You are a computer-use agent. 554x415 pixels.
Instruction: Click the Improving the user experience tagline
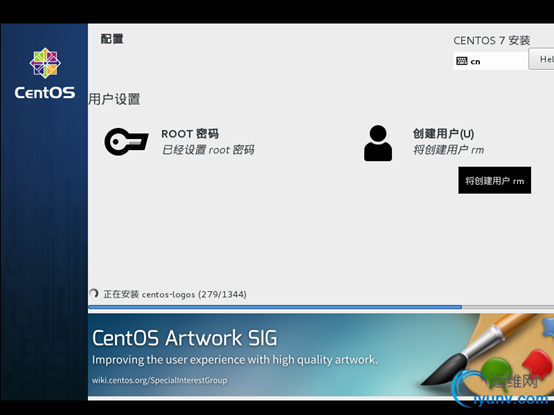pos(235,360)
